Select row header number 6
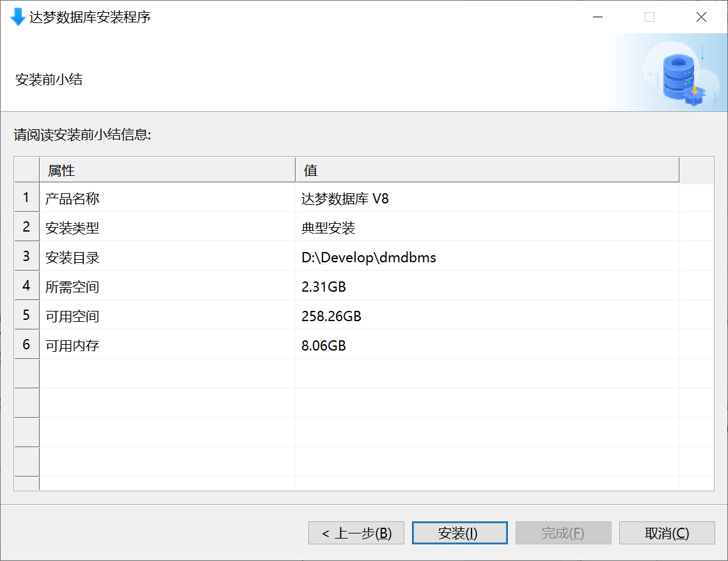 tap(26, 344)
